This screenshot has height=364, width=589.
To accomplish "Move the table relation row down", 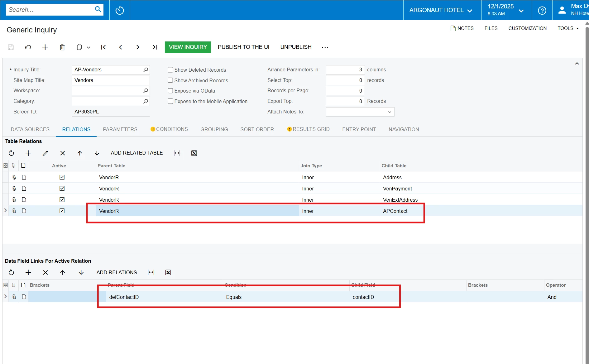I will (x=97, y=153).
